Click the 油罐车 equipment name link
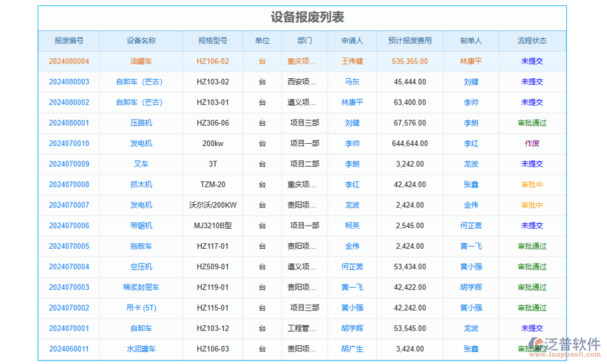607x364 pixels. 141,61
